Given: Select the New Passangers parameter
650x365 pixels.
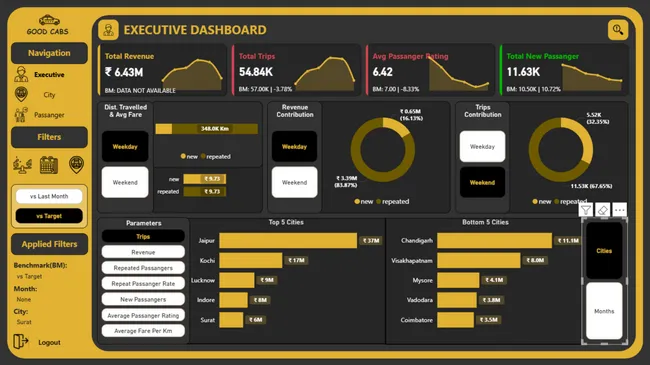Looking at the screenshot, I should (143, 299).
